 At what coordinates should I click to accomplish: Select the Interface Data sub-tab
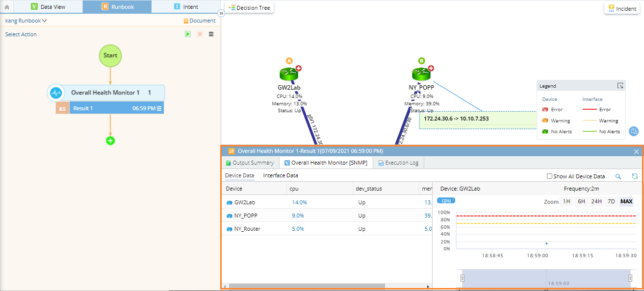point(281,175)
